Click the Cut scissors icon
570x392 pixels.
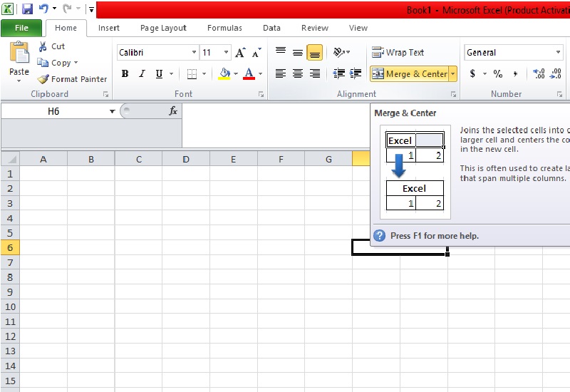(x=43, y=46)
